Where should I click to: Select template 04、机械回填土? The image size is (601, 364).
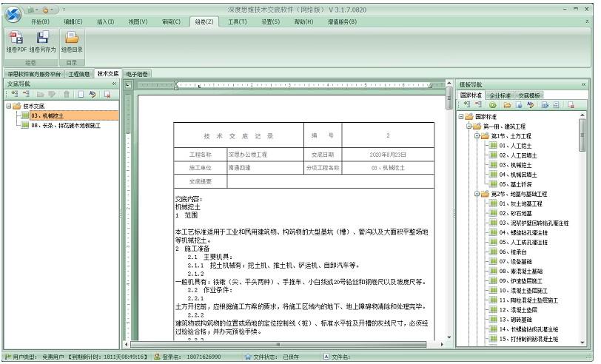tap(518, 175)
